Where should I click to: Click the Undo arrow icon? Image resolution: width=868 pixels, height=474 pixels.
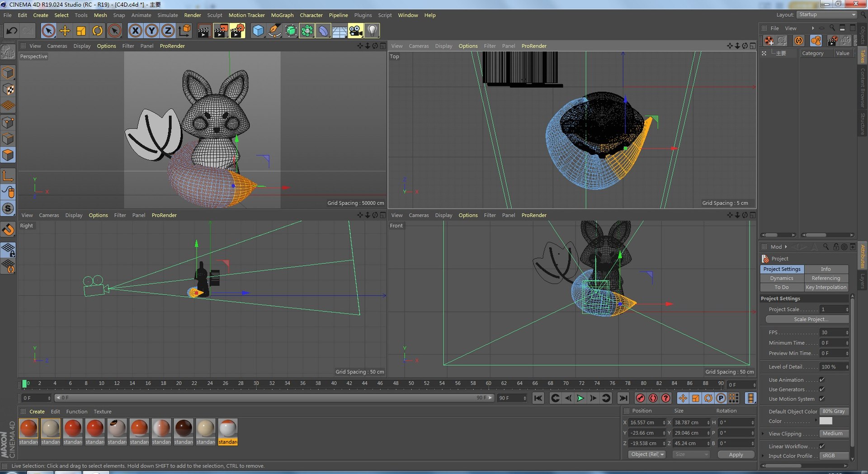coord(12,31)
